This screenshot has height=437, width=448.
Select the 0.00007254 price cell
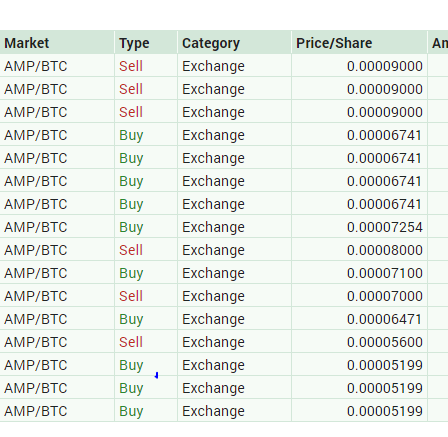click(x=359, y=227)
